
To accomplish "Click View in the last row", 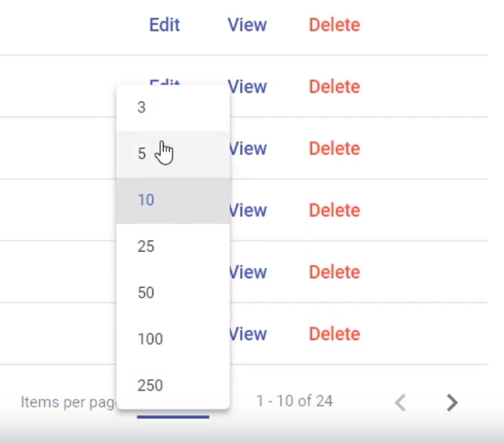I will pyautogui.click(x=248, y=334).
